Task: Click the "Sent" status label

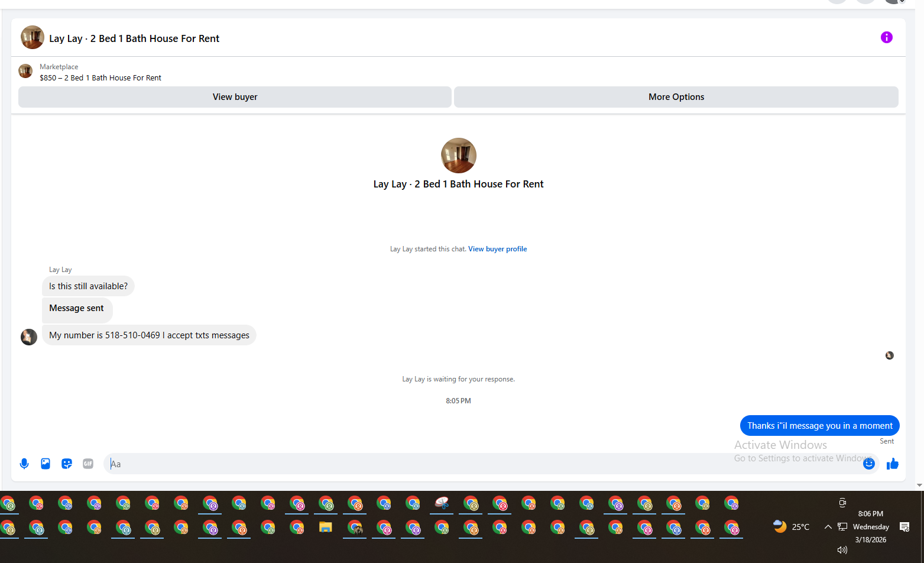Action: [x=887, y=441]
